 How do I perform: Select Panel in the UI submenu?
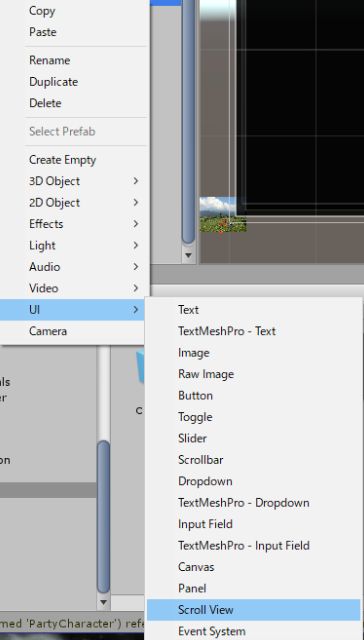[192, 588]
